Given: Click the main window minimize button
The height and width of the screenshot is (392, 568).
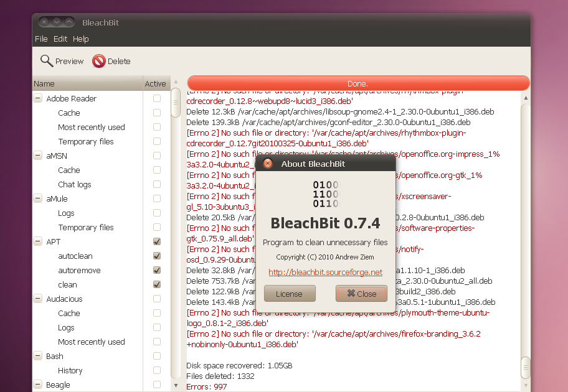Looking at the screenshot, I should (x=57, y=22).
